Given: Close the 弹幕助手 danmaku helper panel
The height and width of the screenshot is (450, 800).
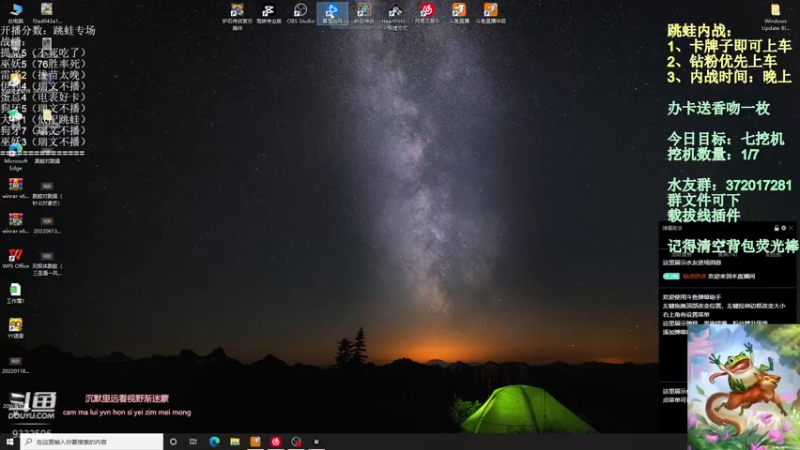Looking at the screenshot, I should click(x=791, y=228).
